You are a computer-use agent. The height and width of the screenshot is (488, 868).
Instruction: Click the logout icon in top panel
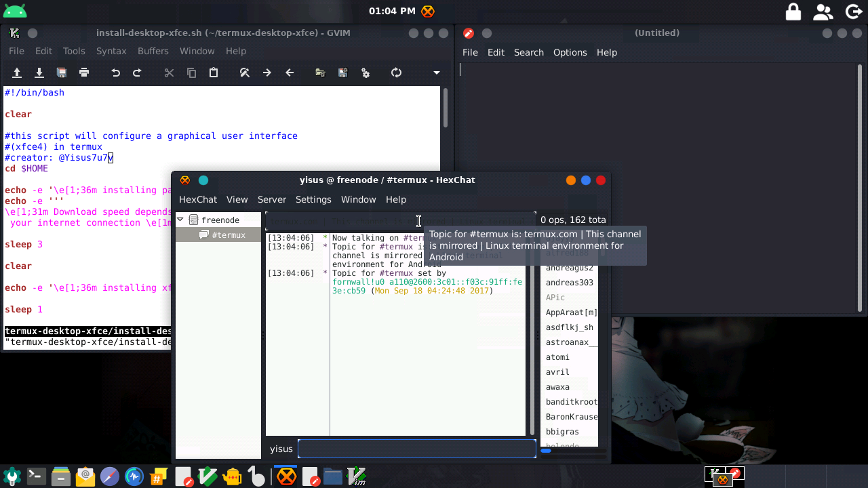tap(853, 12)
